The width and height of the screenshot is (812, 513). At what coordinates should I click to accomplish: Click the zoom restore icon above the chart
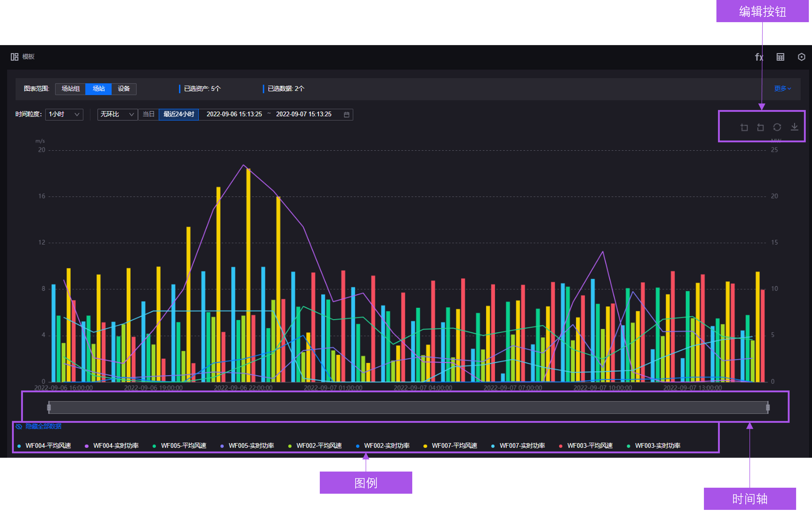[760, 127]
